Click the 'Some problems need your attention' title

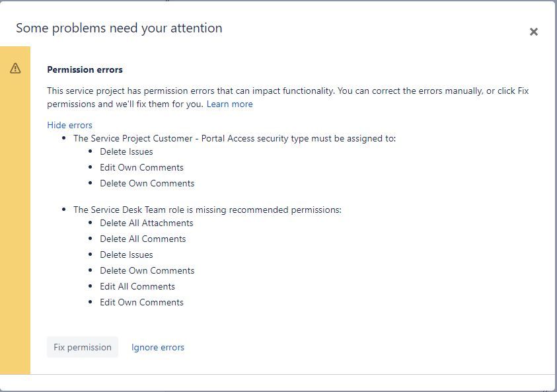point(119,28)
